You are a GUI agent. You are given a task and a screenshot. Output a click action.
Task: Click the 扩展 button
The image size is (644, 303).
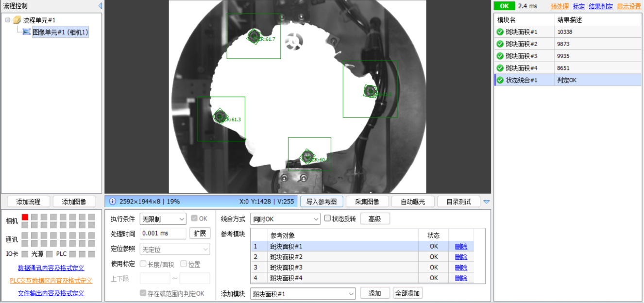pos(200,233)
